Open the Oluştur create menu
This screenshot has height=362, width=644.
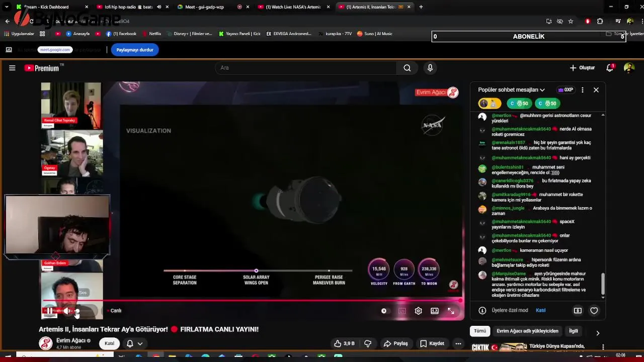tap(582, 68)
